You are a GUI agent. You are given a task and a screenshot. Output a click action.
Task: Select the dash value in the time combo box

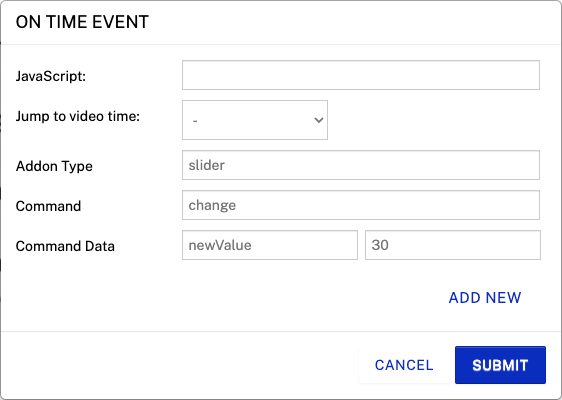click(x=195, y=121)
